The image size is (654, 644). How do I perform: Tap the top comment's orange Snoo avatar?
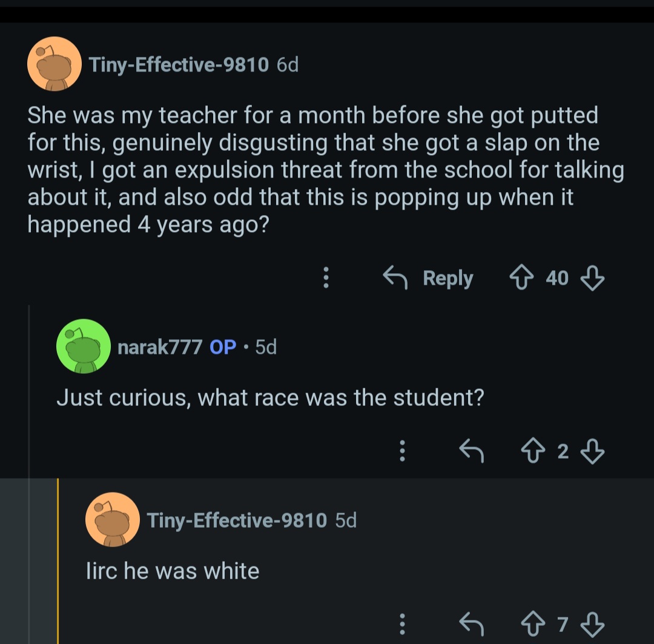coord(55,64)
